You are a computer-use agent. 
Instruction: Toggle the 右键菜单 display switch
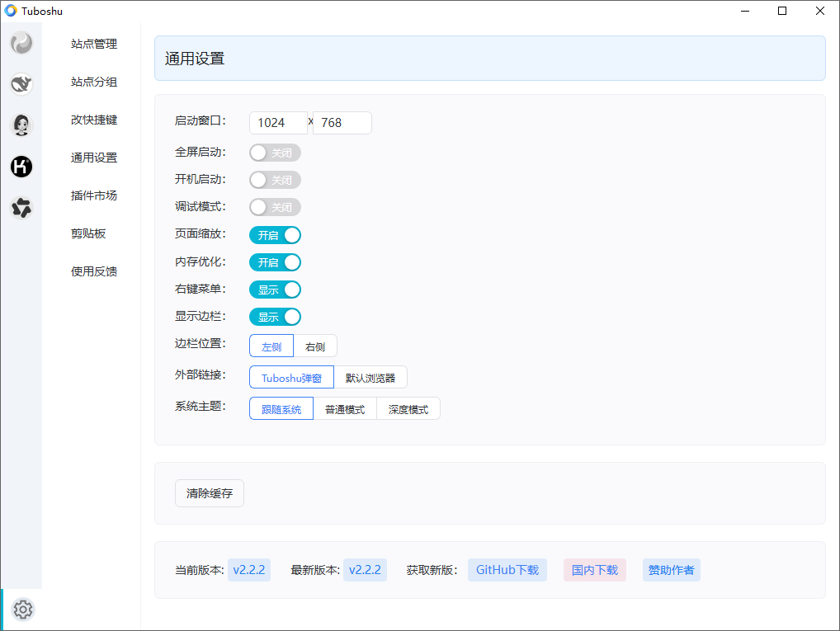click(x=275, y=290)
